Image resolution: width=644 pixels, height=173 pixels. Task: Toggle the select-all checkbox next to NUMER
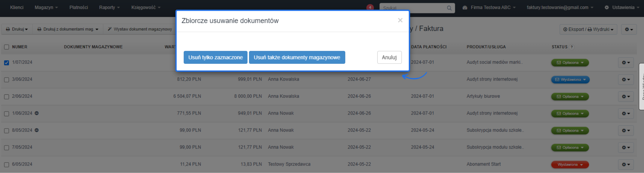click(x=6, y=47)
